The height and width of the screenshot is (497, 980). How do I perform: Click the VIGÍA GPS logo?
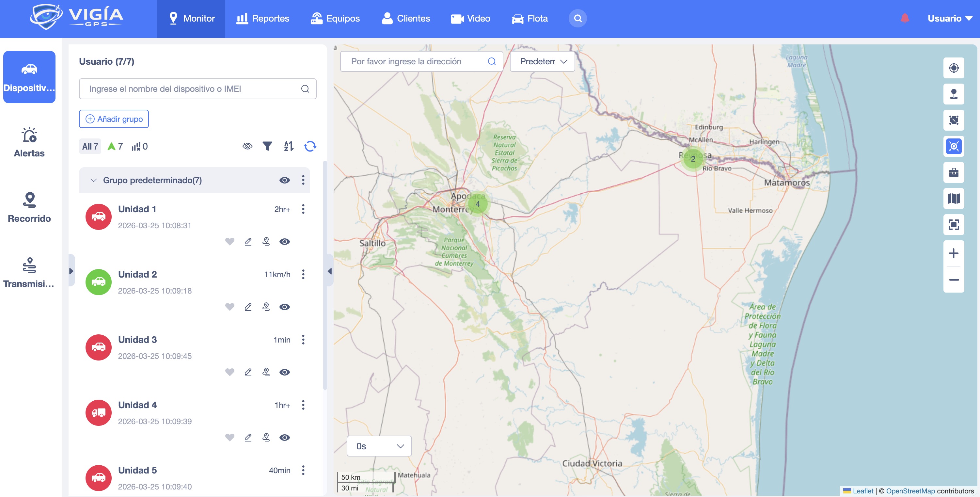76,17
